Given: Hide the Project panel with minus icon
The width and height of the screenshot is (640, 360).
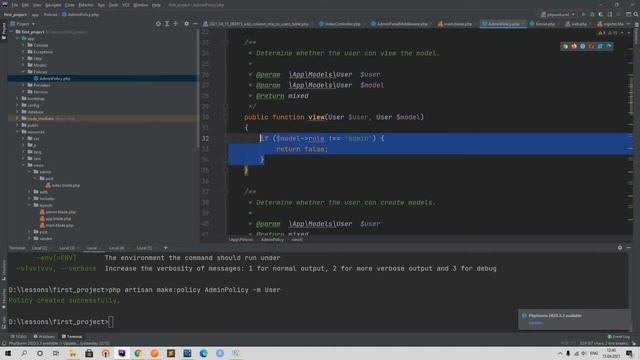Looking at the screenshot, I should click(195, 24).
